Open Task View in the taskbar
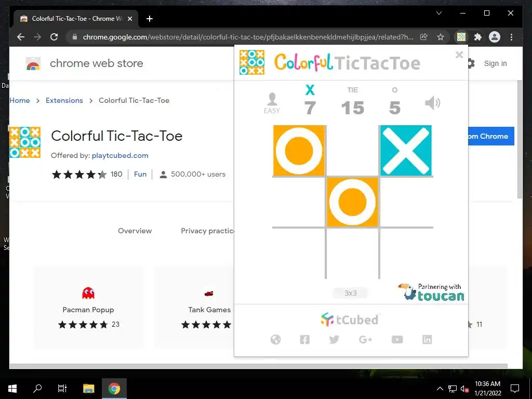Viewport: 532px width, 399px height. click(62, 389)
